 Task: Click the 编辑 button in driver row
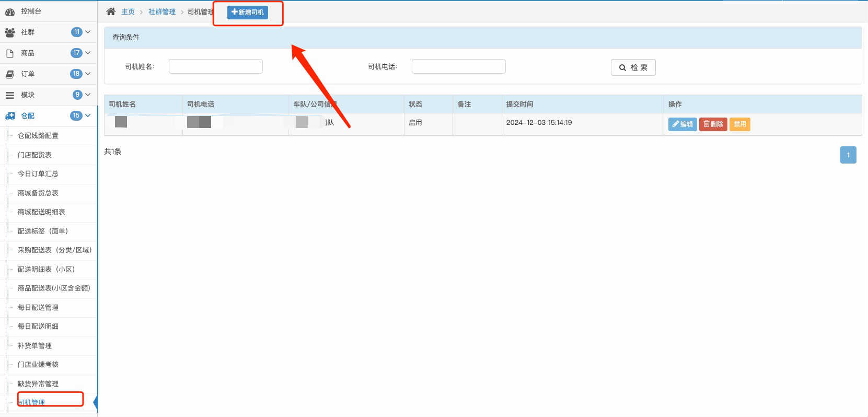pyautogui.click(x=682, y=124)
